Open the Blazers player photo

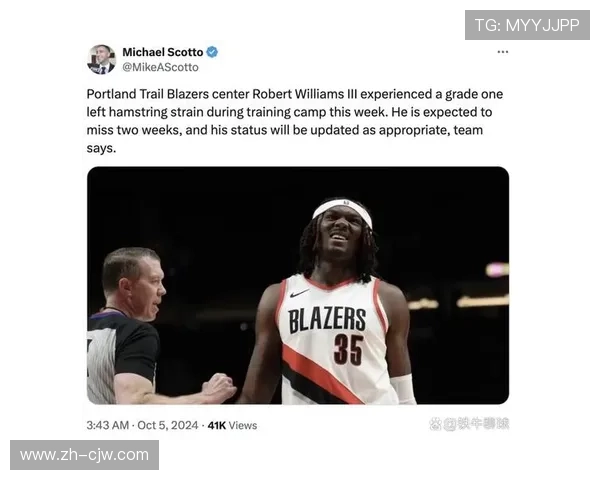[x=298, y=285]
